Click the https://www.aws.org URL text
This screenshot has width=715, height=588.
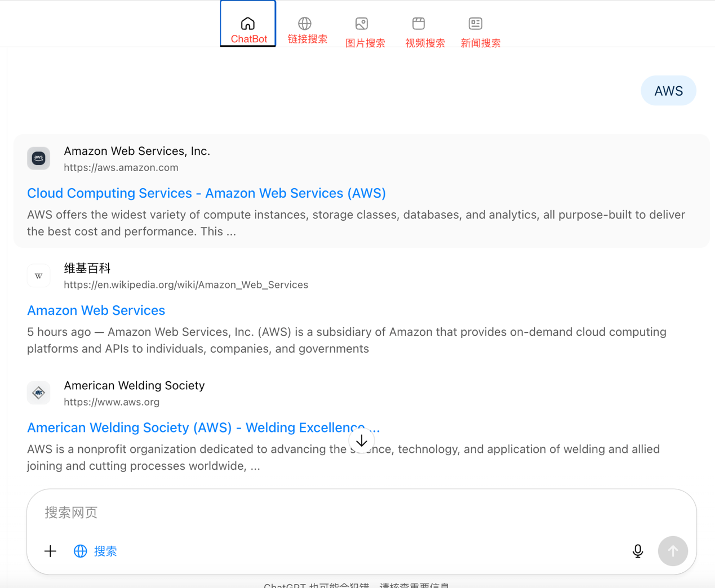[x=112, y=402]
